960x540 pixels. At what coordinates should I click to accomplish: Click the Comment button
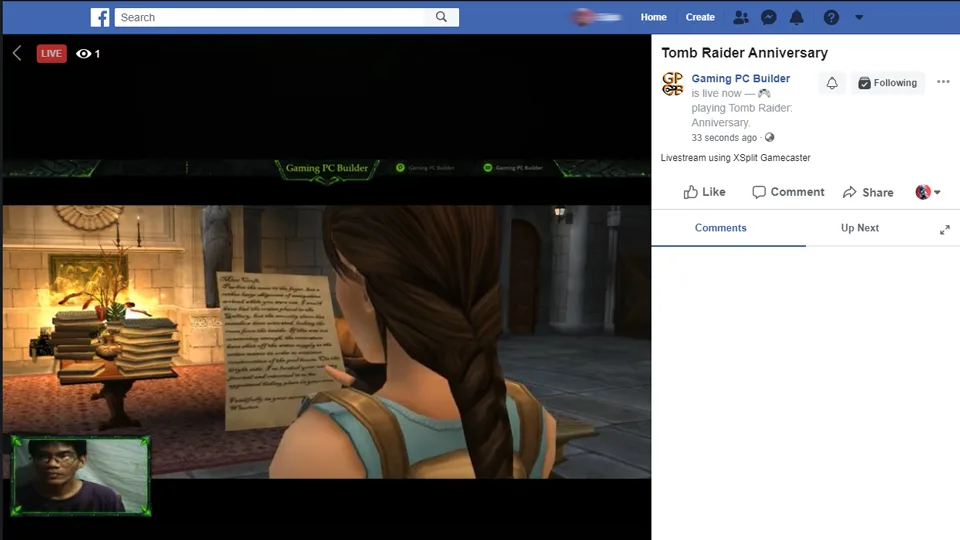click(788, 192)
